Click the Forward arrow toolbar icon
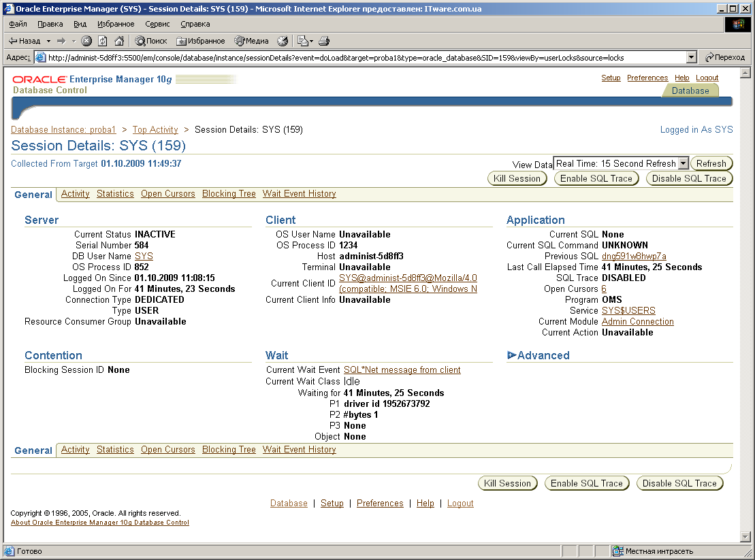Screen dimensions: 755x560 coord(61,41)
